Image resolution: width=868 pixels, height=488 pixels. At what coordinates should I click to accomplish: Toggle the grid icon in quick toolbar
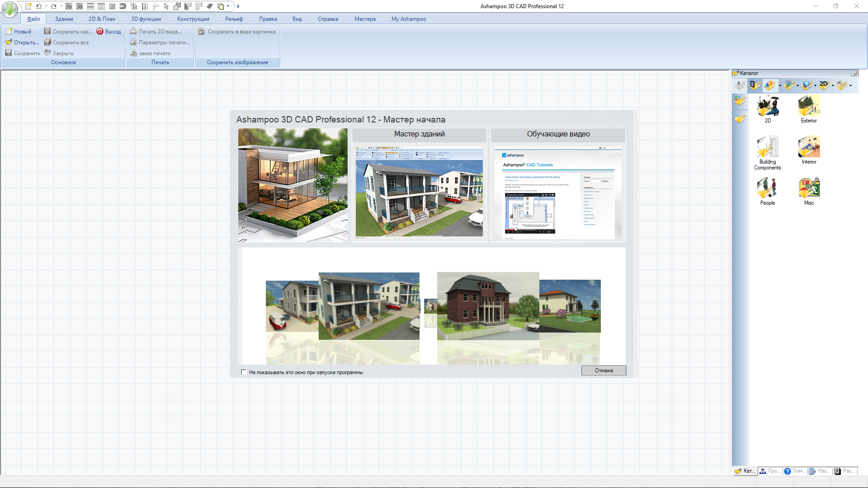pos(112,6)
